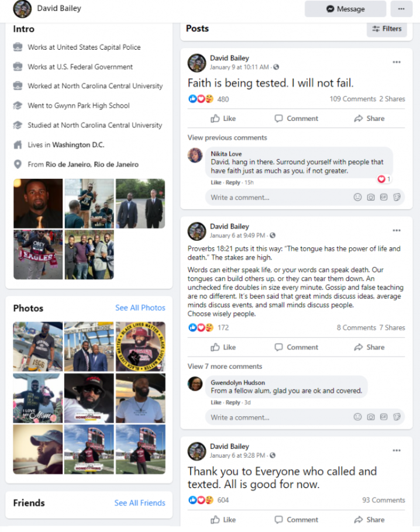The image size is (420, 532).
Task: Click emoji icon in first post's comment box
Action: [x=357, y=197]
